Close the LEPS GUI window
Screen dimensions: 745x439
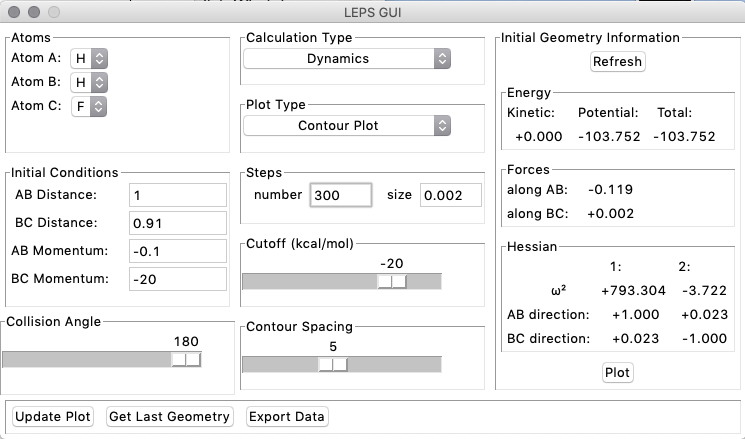[x=15, y=14]
